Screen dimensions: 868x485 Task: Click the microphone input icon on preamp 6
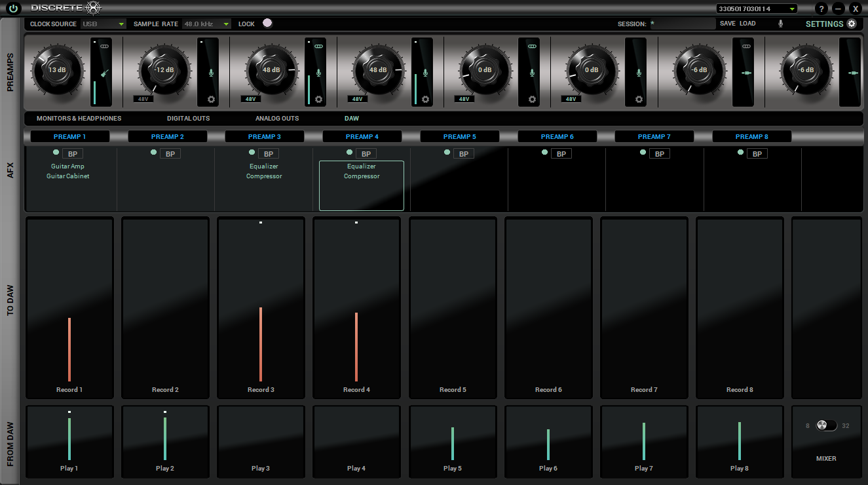pyautogui.click(x=639, y=72)
